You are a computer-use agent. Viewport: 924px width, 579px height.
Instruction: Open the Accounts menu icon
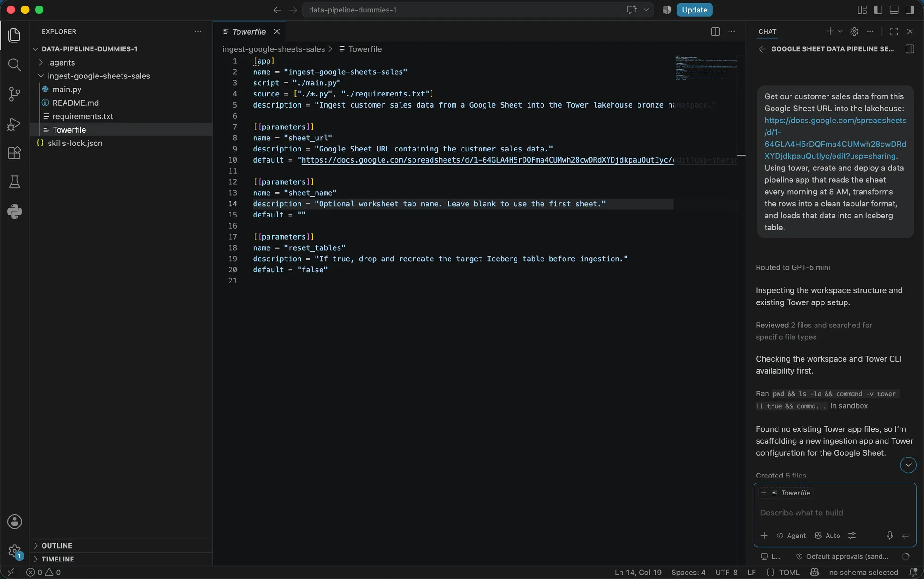14,522
